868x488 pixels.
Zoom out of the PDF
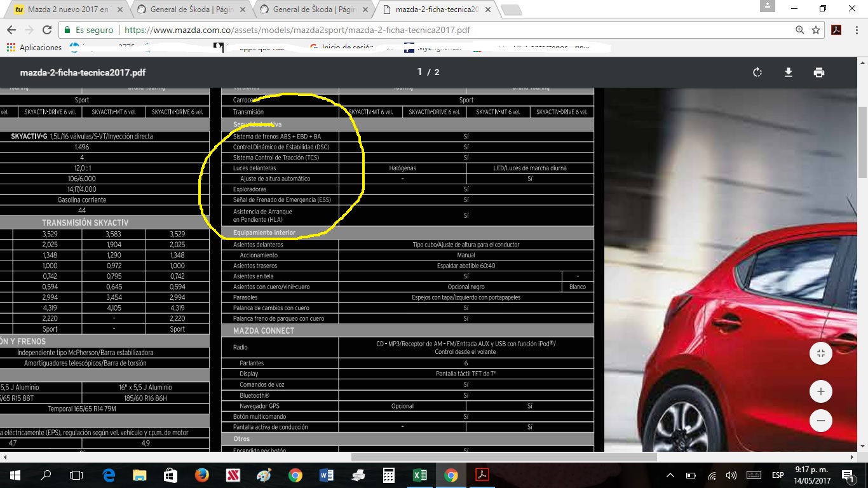click(x=821, y=421)
